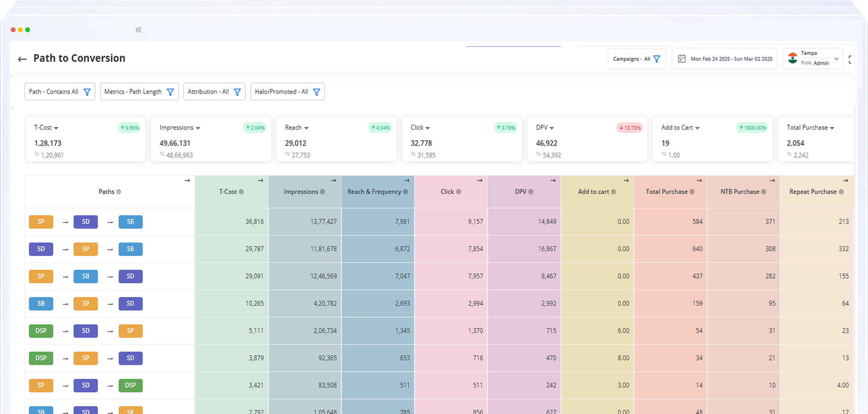Open the Halo/Promoted - All filter
The width and height of the screenshot is (868, 414).
click(287, 92)
